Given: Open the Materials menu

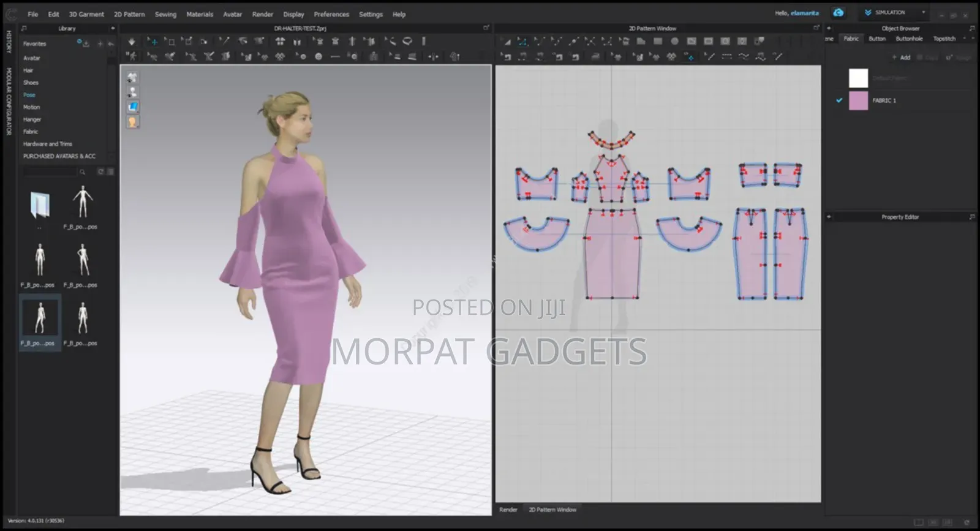Looking at the screenshot, I should (x=200, y=14).
